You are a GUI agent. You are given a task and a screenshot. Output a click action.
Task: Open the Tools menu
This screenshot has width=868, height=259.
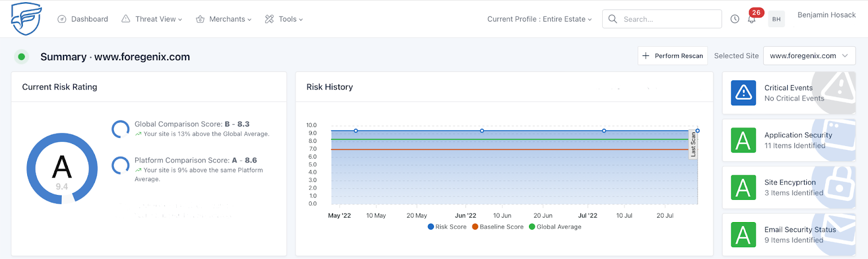pos(284,19)
